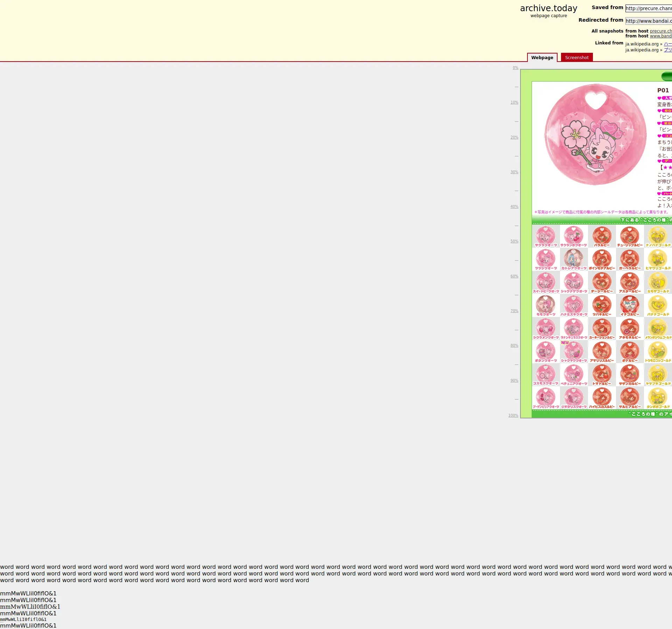Choose the コスモスクオーツ seed icon
Viewport: 672px width, 629px height.
click(545, 374)
